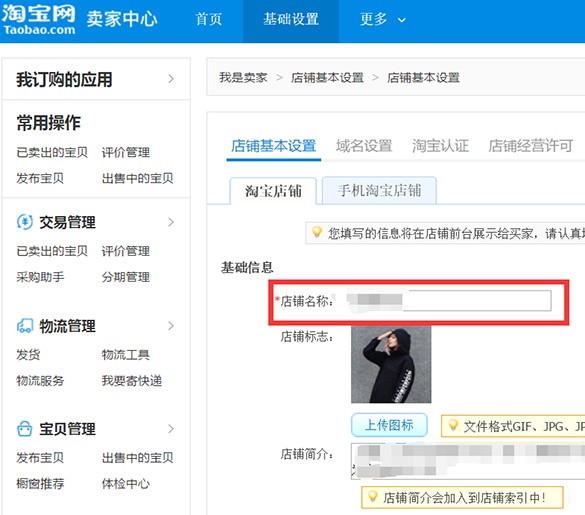585x515 pixels.
Task: Click the 物流管理 truck icon
Action: click(x=25, y=325)
